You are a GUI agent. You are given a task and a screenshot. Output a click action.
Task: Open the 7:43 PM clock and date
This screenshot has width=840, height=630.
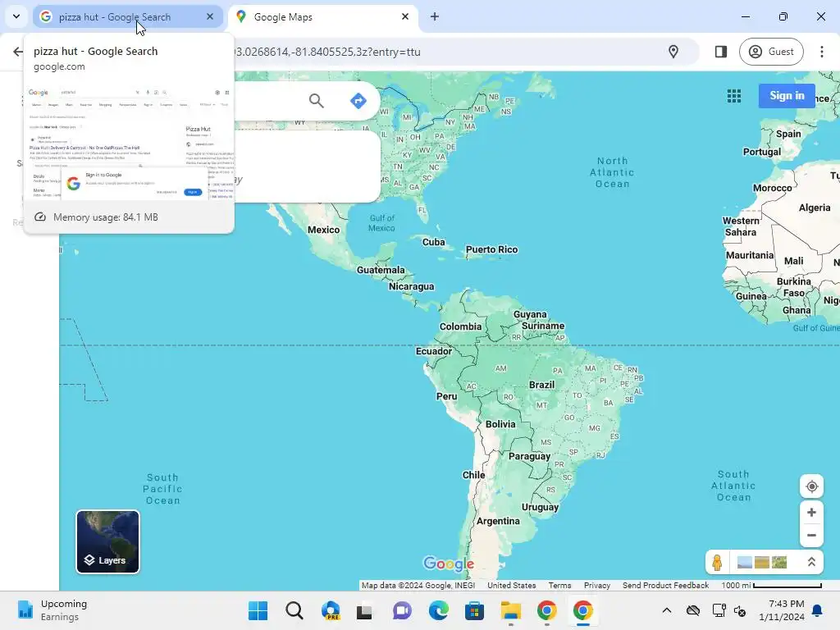782,610
